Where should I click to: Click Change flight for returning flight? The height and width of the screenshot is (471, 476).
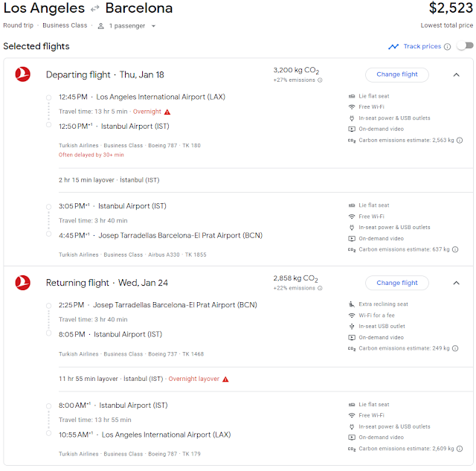[397, 283]
